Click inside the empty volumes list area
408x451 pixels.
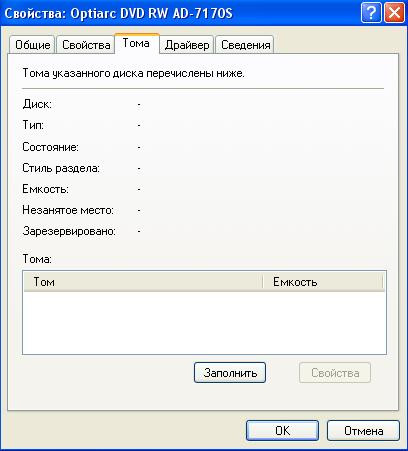click(x=204, y=323)
